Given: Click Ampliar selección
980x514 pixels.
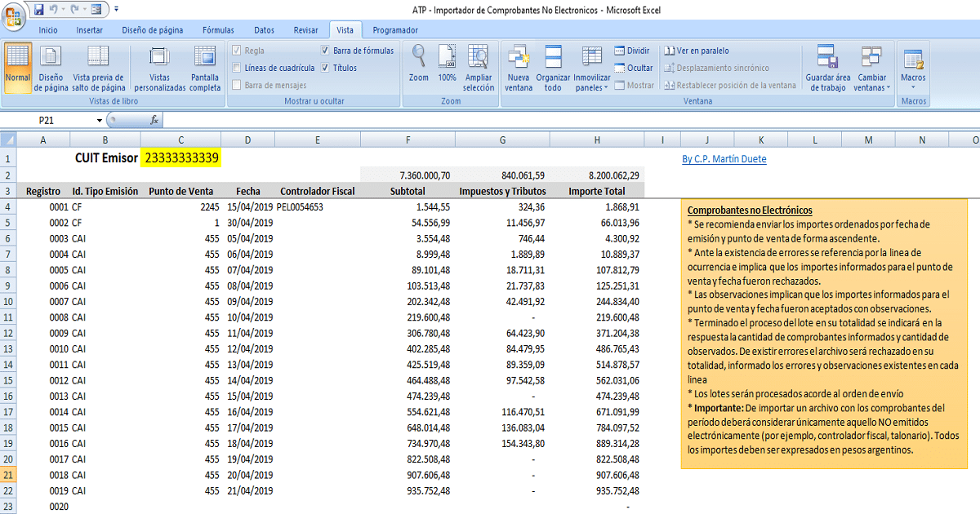Looking at the screenshot, I should point(479,67).
